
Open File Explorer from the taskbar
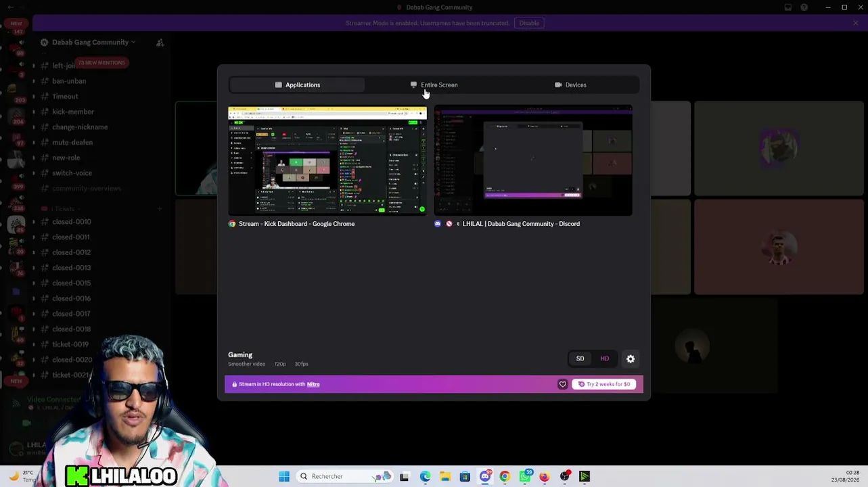pos(444,476)
